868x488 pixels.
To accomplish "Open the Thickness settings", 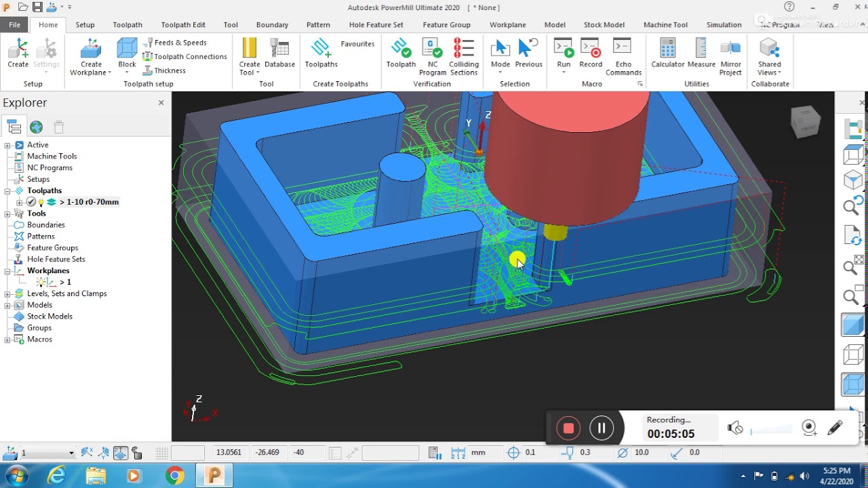I will pyautogui.click(x=164, y=70).
